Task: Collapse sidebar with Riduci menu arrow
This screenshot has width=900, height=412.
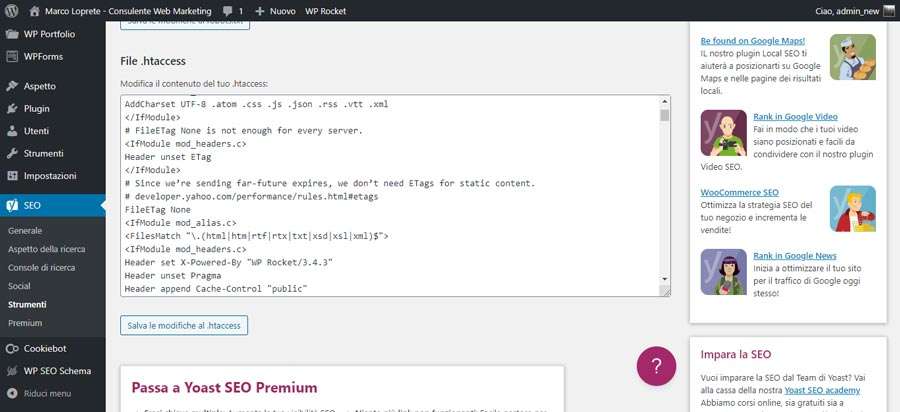Action: coord(12,394)
